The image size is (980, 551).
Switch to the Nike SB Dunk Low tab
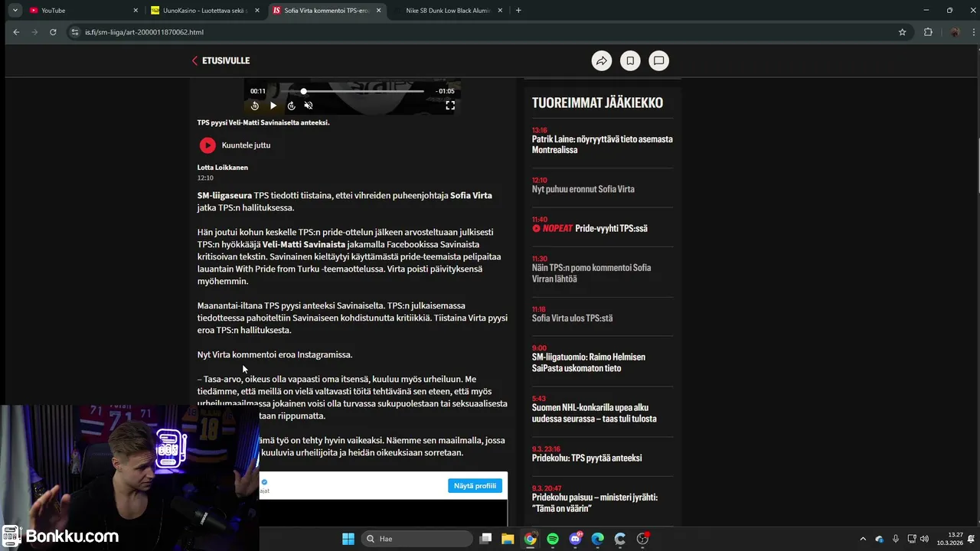coord(448,11)
